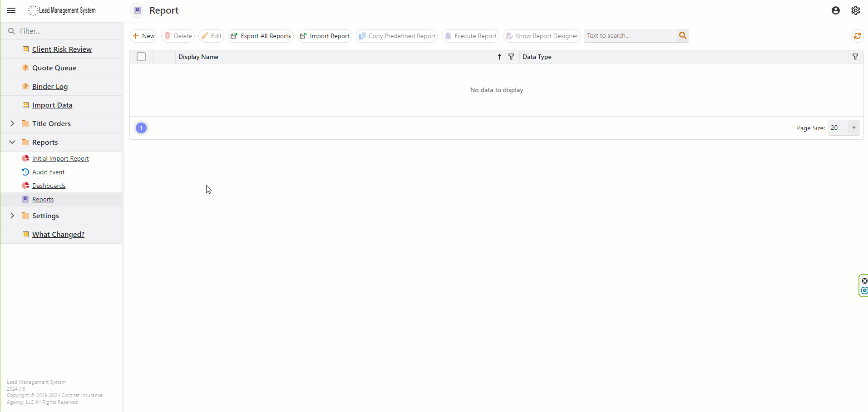This screenshot has height=412, width=868.
Task: Expand the Title Orders folder
Action: click(x=12, y=123)
